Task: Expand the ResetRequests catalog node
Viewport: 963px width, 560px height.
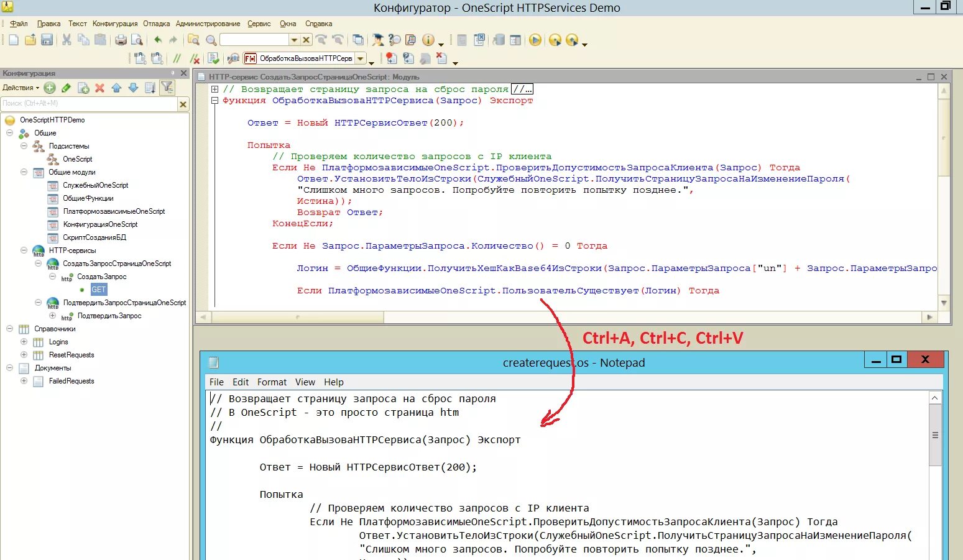Action: (24, 355)
